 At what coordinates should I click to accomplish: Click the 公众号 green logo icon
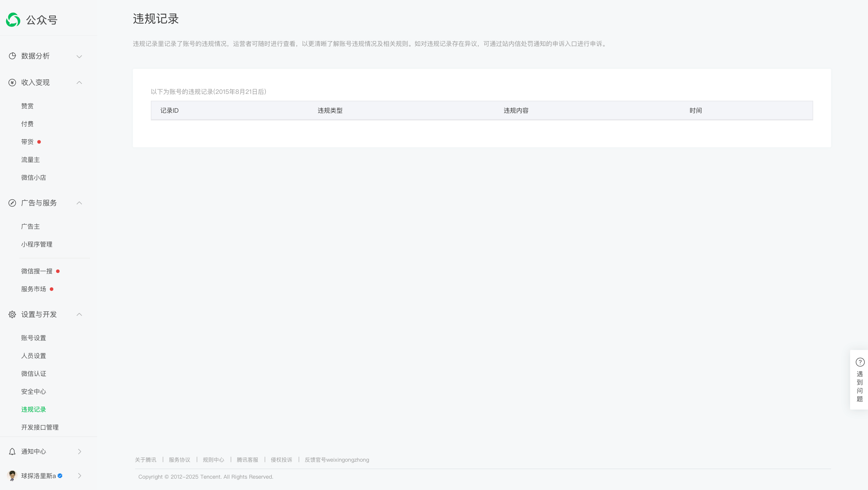13,20
